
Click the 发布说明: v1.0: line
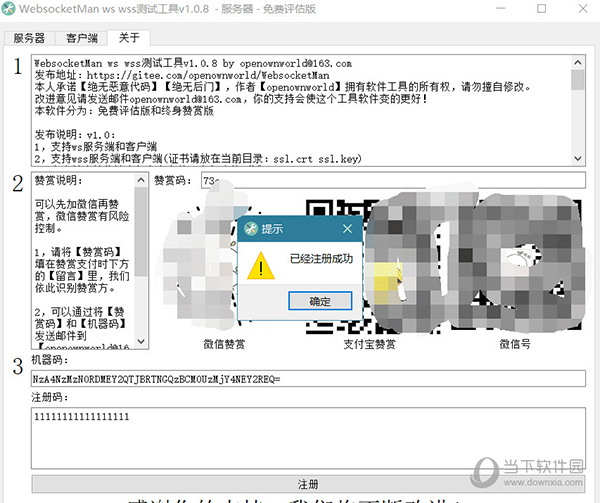click(75, 135)
